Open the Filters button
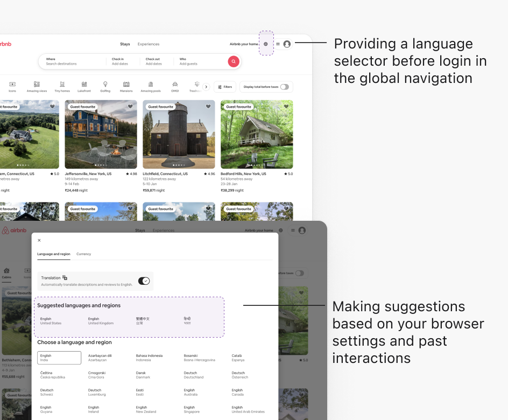Viewport: 508px width, 420px height. coord(225,87)
